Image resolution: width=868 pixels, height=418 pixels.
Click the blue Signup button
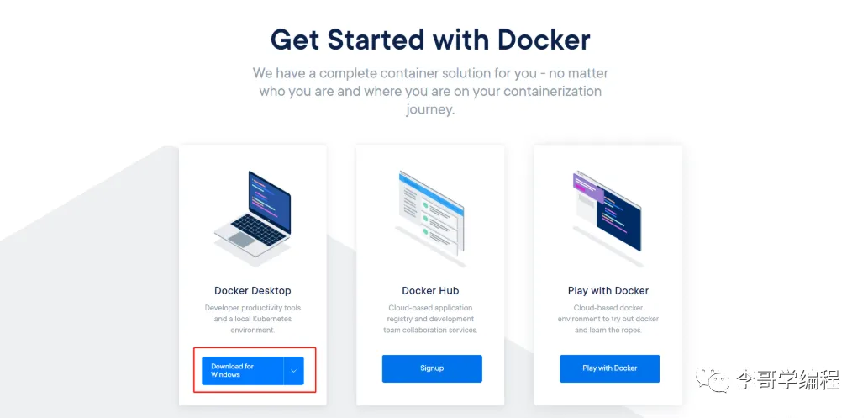click(432, 368)
